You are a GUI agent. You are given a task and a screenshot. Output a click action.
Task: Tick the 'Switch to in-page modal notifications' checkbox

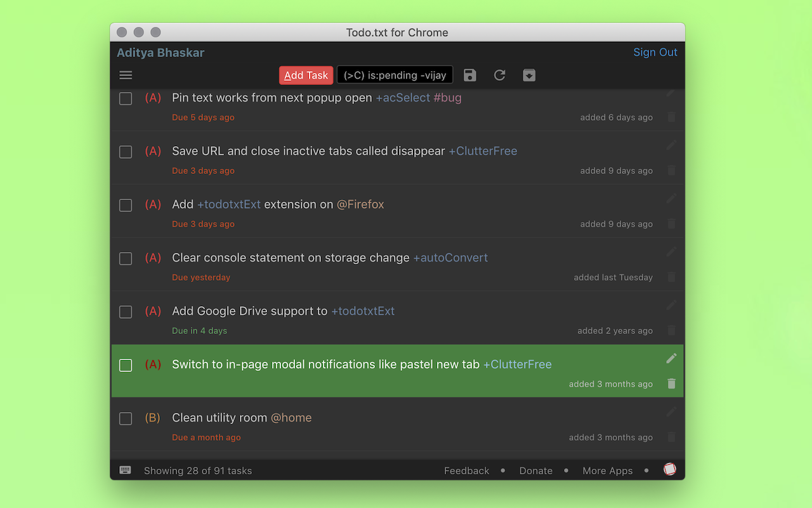tap(126, 365)
